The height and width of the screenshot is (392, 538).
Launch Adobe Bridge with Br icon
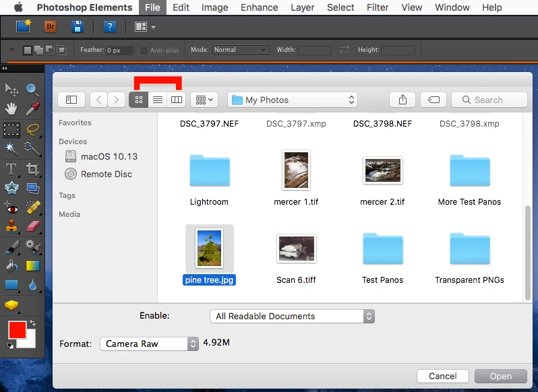[50, 26]
